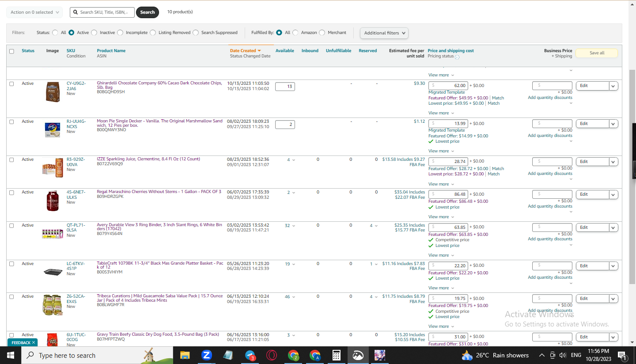
Task: Launch Opera browser from the taskbar
Action: (272, 355)
